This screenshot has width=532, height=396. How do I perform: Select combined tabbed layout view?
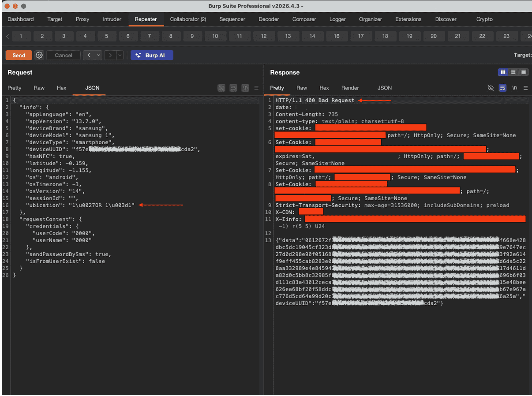pyautogui.click(x=524, y=72)
